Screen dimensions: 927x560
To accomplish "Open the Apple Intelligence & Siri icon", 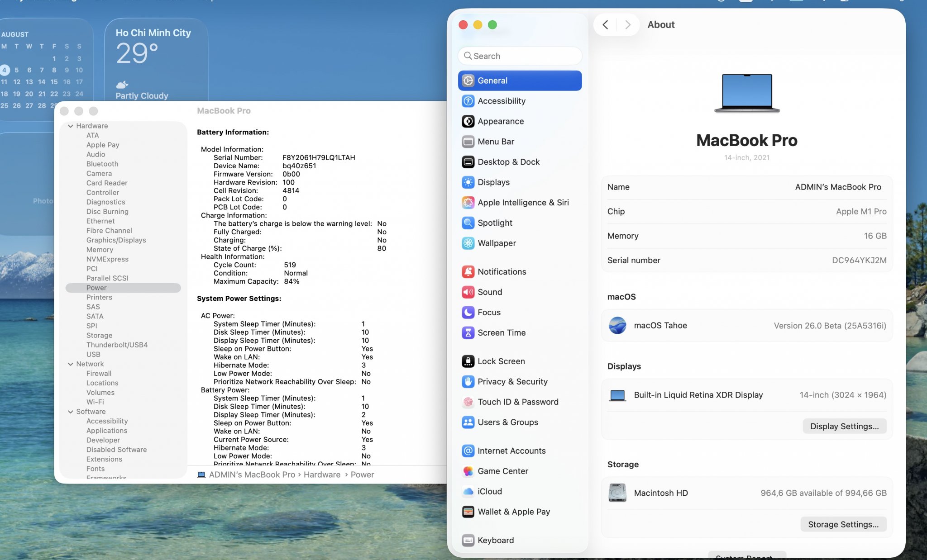I will click(468, 203).
